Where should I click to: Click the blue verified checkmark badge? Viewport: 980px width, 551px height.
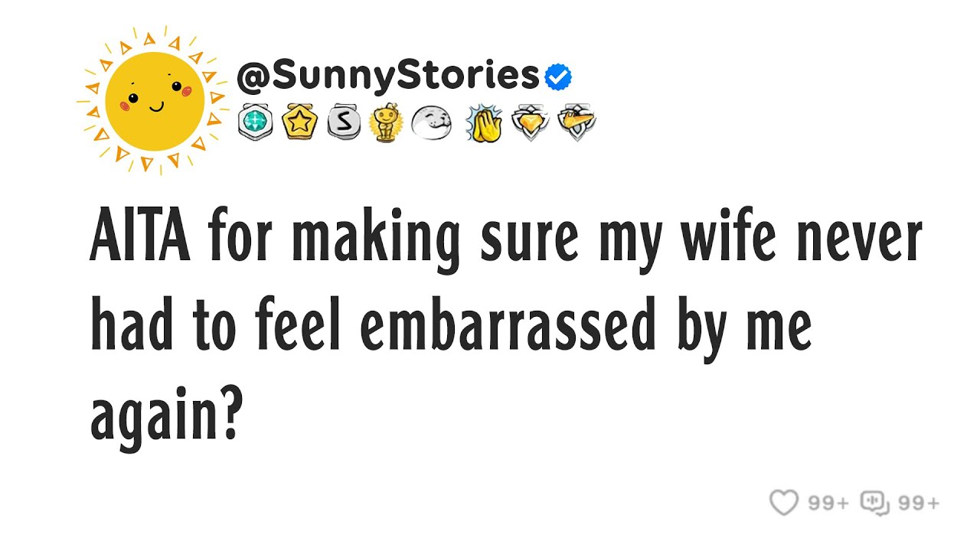(x=557, y=76)
